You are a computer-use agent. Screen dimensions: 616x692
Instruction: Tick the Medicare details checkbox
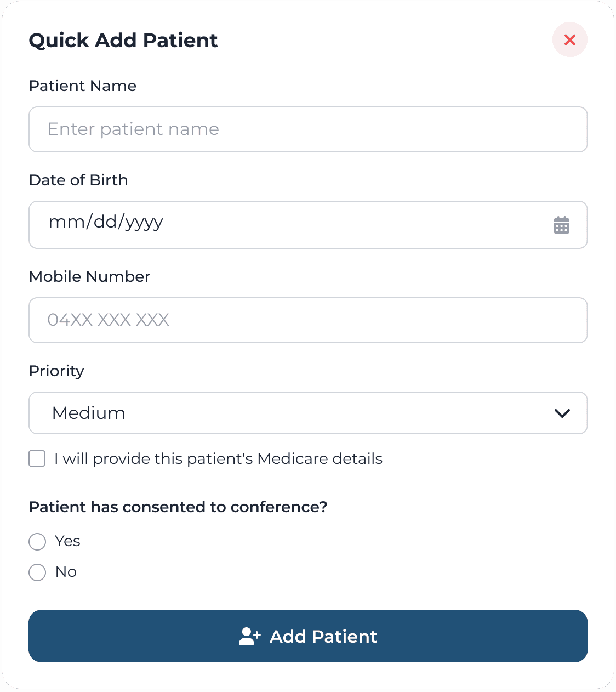click(37, 458)
